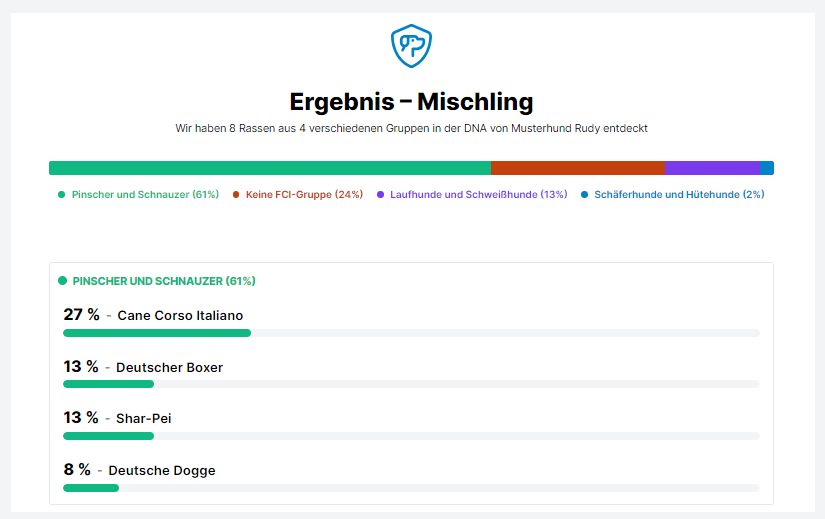825x519 pixels.
Task: Click the blue dog shield logo
Action: click(411, 46)
